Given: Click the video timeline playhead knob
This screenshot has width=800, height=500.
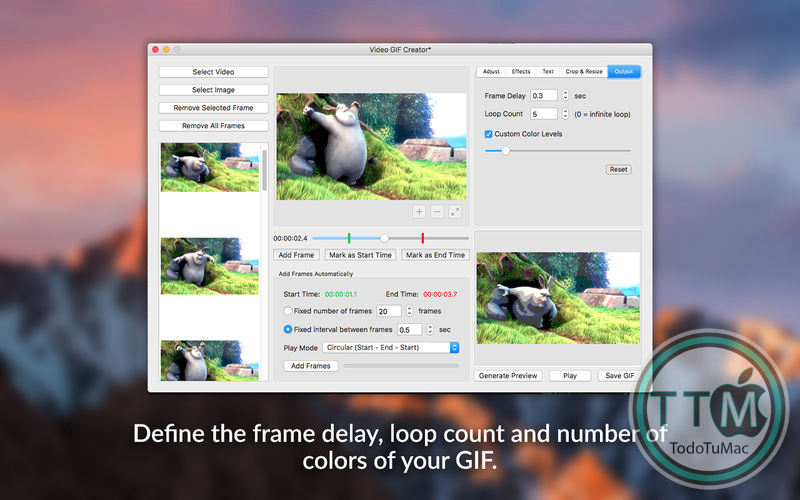Looking at the screenshot, I should point(384,238).
